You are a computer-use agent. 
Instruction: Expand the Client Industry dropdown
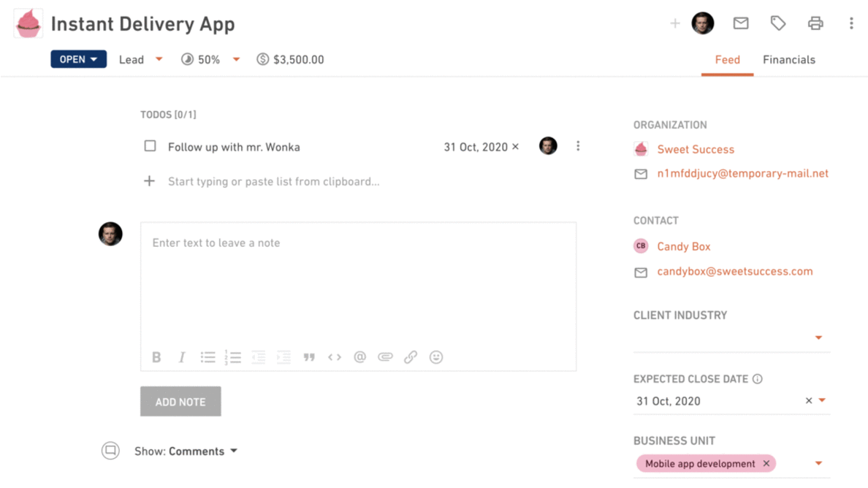732,338
